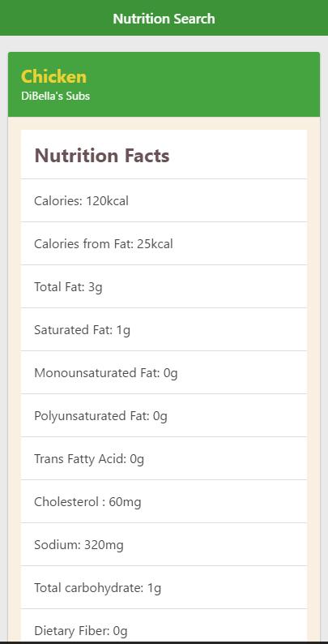Select the Polyunsaturated Fat: 0g row

click(164, 415)
